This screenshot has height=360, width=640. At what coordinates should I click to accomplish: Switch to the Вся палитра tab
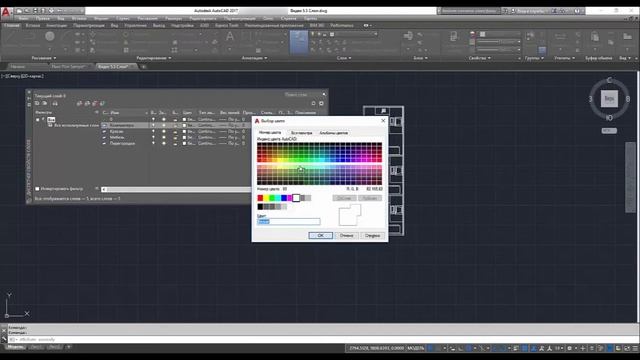(x=302, y=133)
